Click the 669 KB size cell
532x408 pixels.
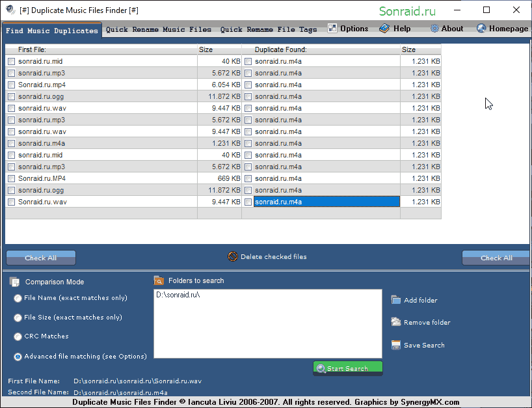coord(220,178)
